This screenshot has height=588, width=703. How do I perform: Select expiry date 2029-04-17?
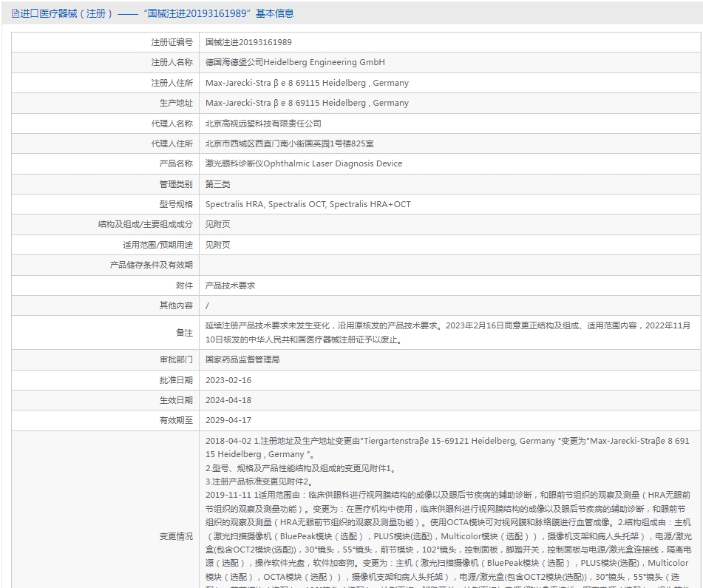tap(228, 420)
